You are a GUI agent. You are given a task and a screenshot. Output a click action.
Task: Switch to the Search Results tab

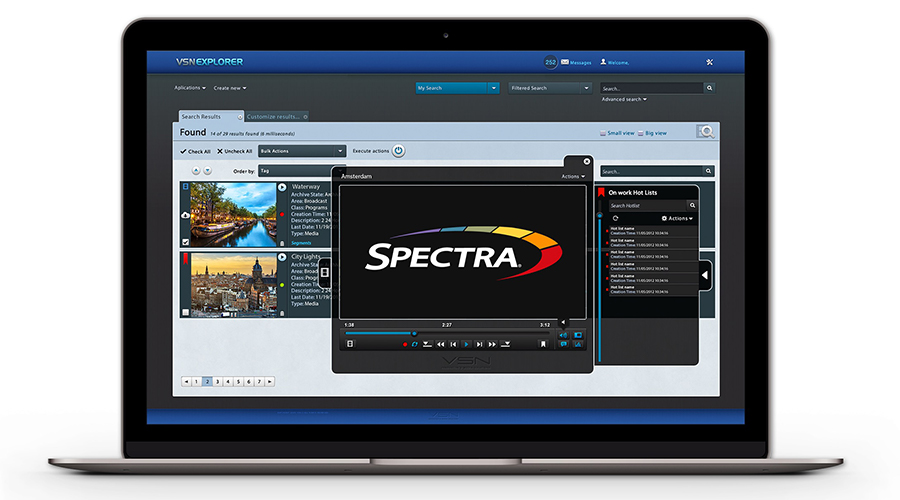coord(201,117)
